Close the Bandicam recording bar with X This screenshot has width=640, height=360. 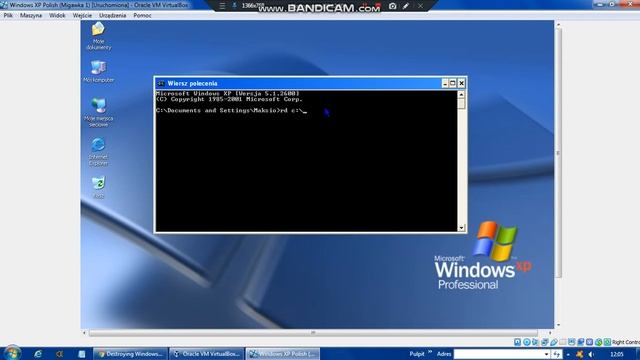(x=420, y=6)
